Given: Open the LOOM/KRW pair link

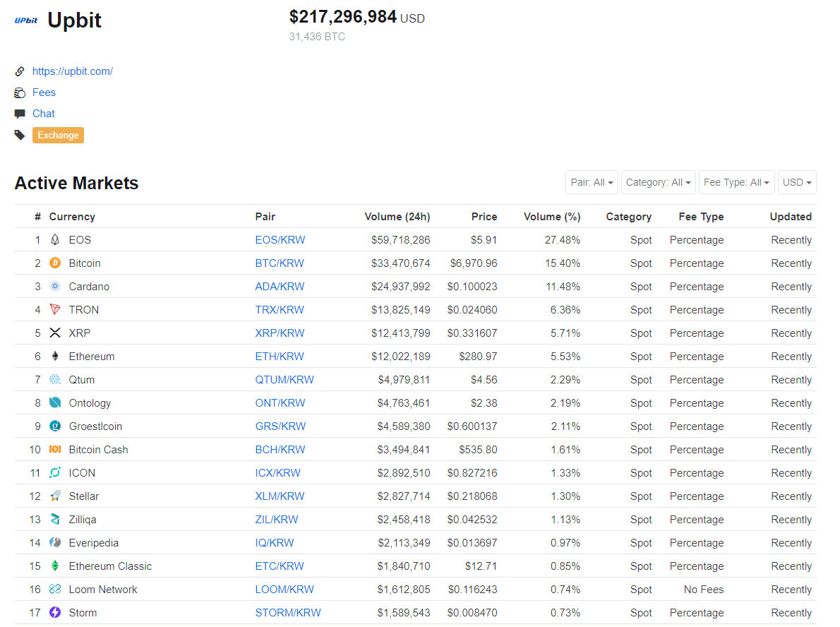Looking at the screenshot, I should 284,590.
